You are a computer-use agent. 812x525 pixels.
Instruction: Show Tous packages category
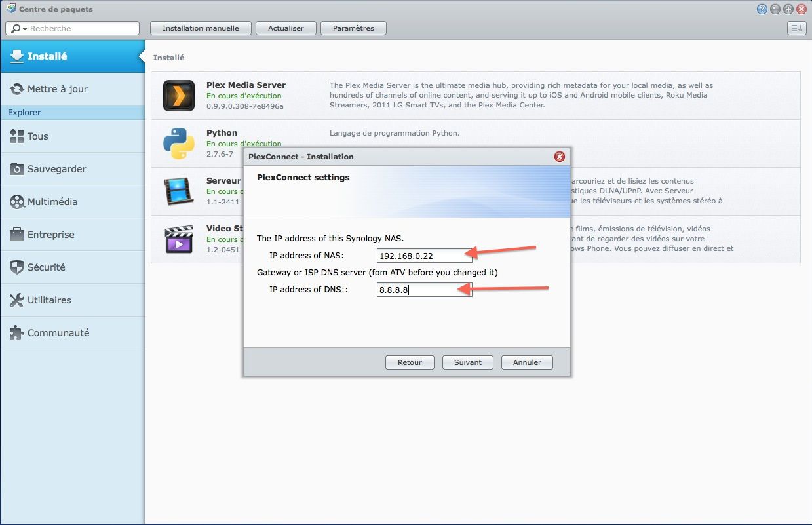[73, 136]
